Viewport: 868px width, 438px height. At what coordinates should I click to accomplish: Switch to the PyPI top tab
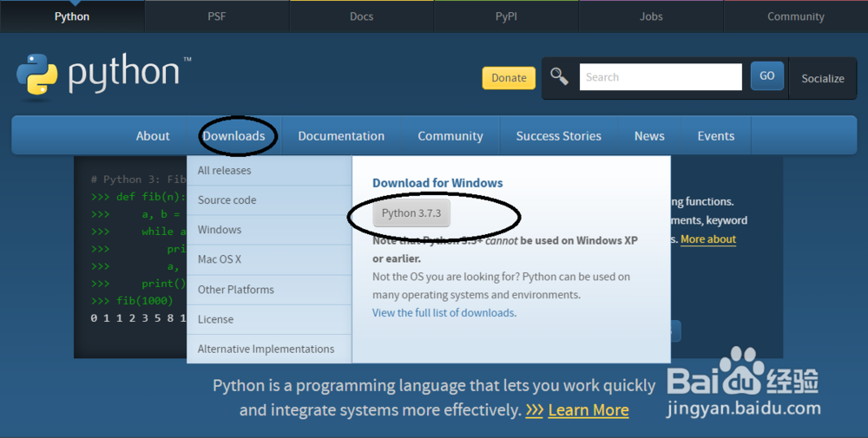click(x=506, y=16)
